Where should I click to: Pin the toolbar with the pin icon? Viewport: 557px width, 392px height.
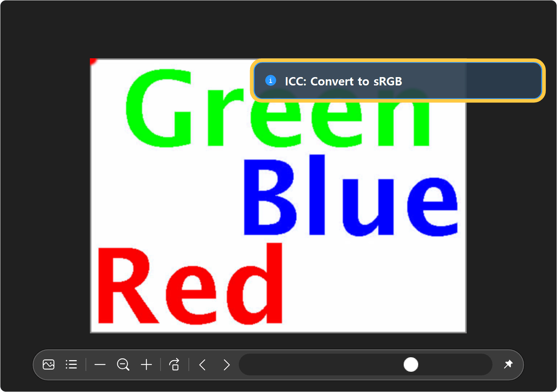[x=508, y=364]
